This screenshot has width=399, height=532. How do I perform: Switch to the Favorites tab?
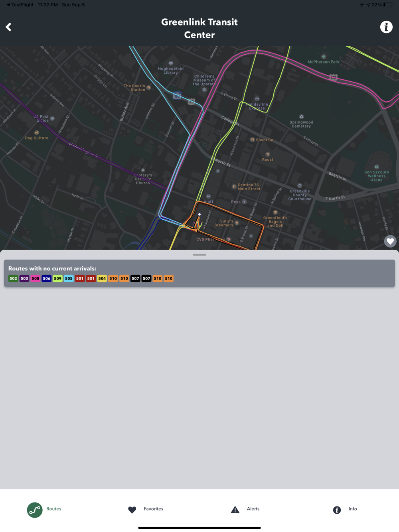tap(145, 509)
